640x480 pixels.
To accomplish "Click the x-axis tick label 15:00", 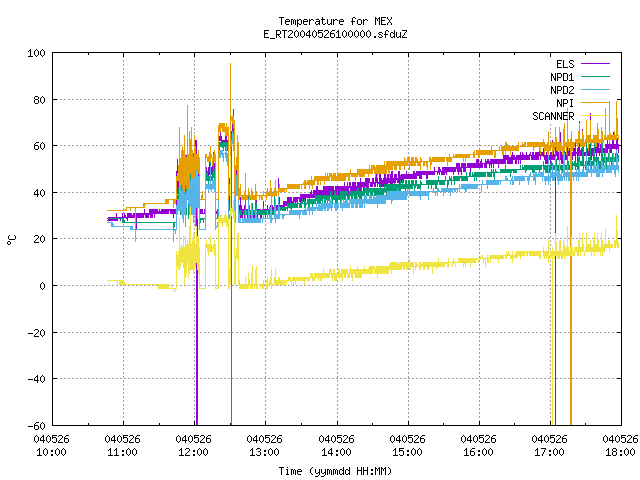I will [407, 452].
